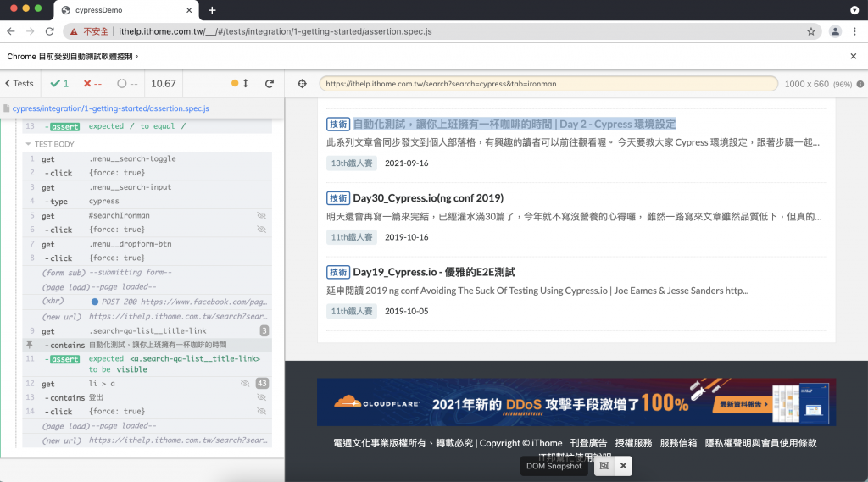This screenshot has width=868, height=482.
Task: Open the Day 2 - Cypress 環境設定 article link
Action: [x=515, y=124]
